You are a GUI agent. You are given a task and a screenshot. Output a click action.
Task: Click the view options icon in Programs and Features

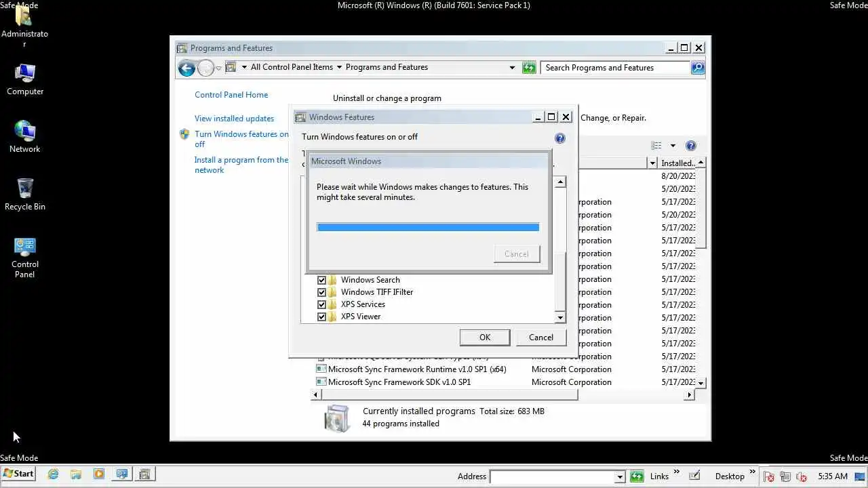click(656, 146)
